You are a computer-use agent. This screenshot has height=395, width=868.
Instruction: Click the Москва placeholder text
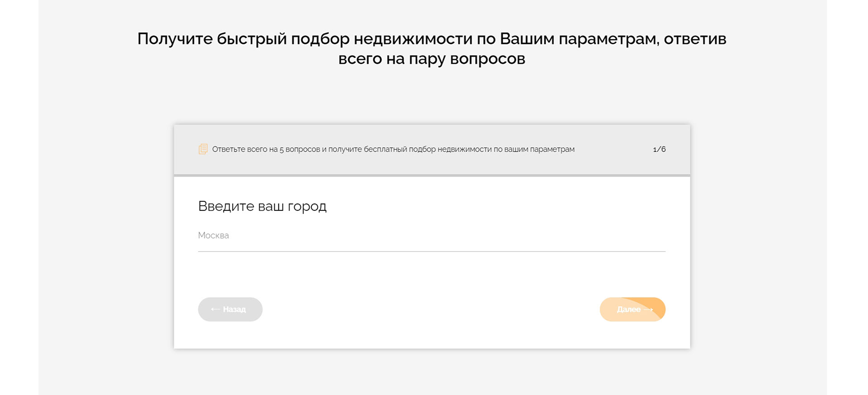point(213,236)
